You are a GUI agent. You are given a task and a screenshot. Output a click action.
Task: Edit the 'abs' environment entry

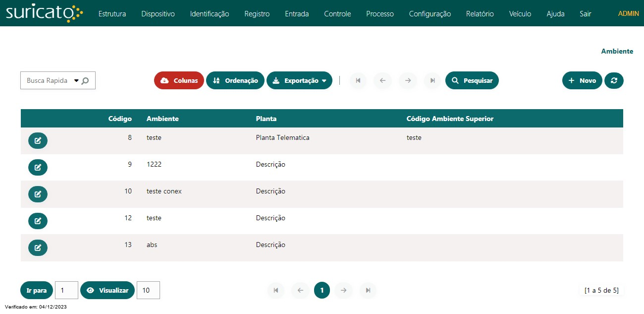[x=38, y=248]
